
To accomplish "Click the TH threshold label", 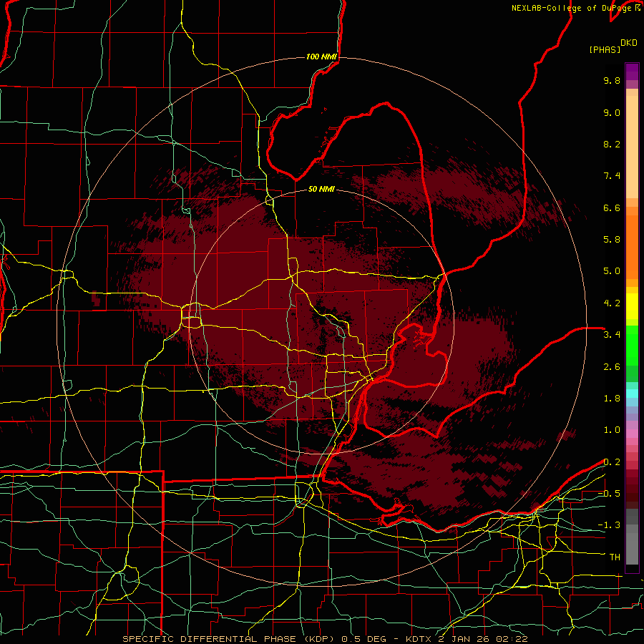I will click(615, 557).
